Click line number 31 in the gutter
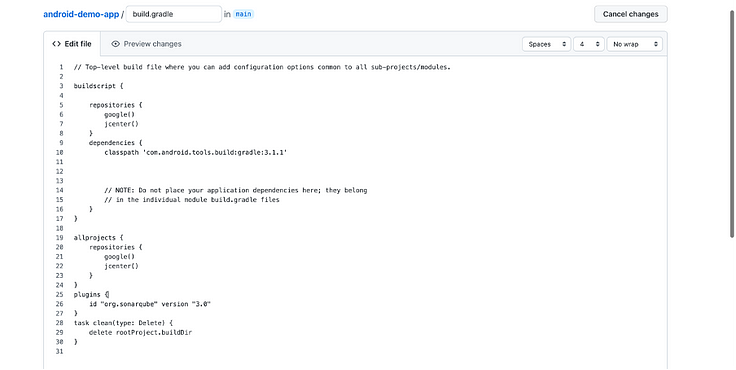The image size is (736, 370). coord(59,351)
